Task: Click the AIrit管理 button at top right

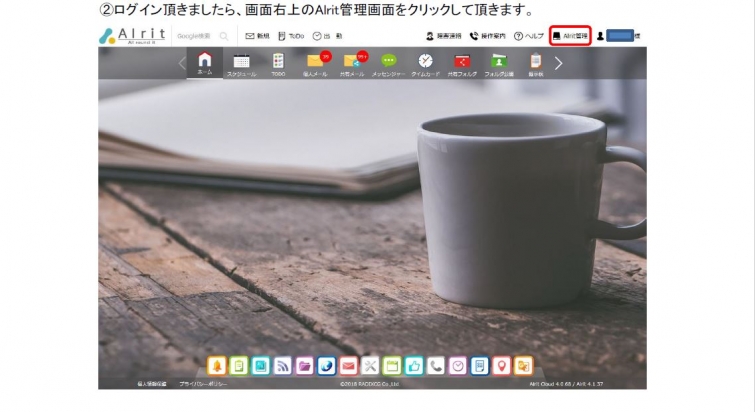Action: point(570,35)
